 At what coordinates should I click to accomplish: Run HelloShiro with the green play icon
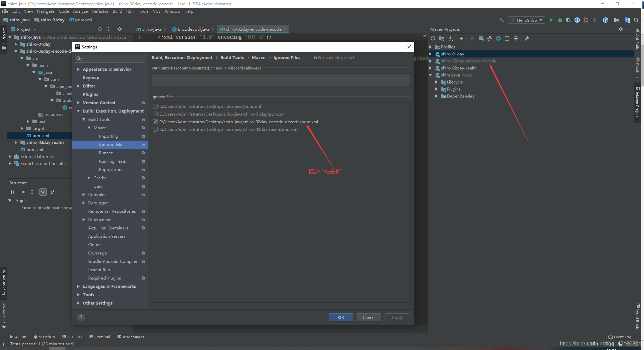[x=551, y=20]
